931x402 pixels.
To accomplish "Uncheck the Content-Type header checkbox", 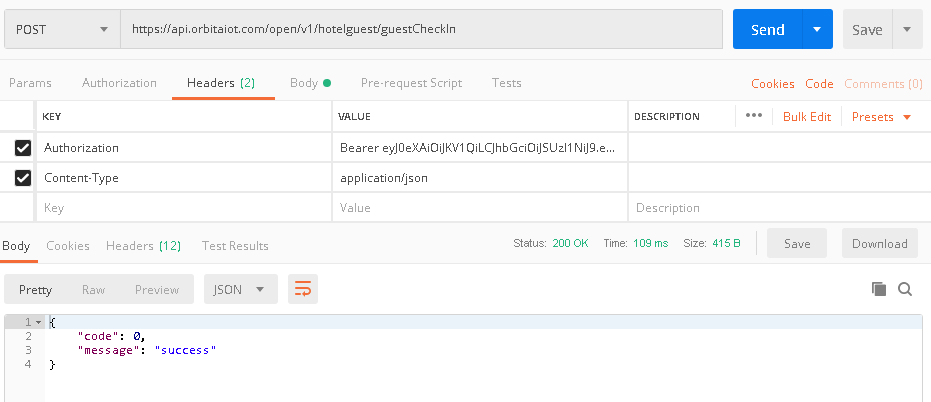I will 23,178.
